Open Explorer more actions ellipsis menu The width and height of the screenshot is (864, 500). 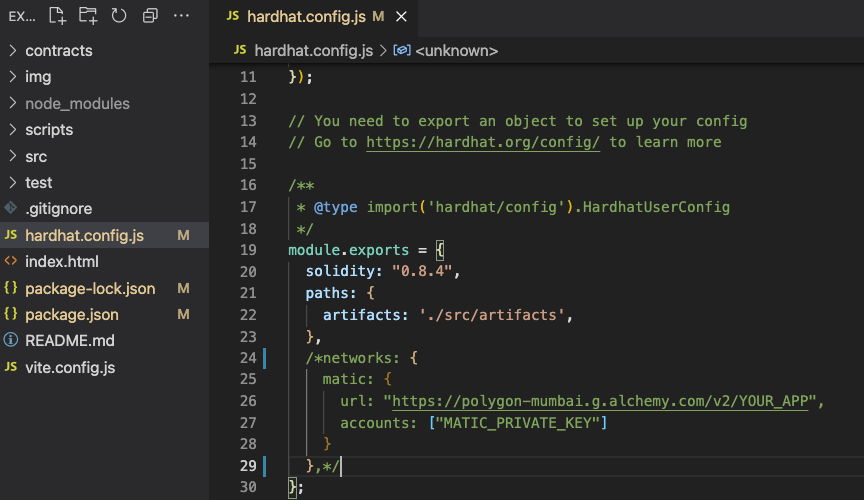181,16
